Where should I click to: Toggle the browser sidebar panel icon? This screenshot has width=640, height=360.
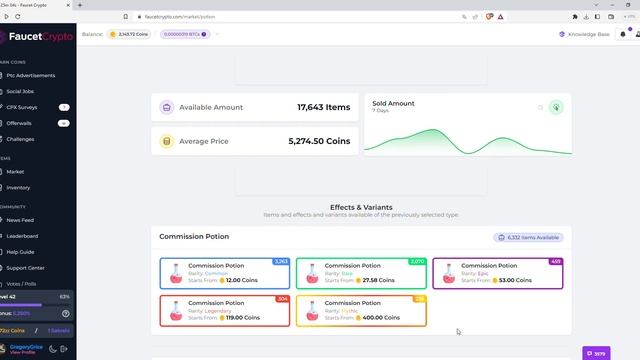(x=597, y=17)
